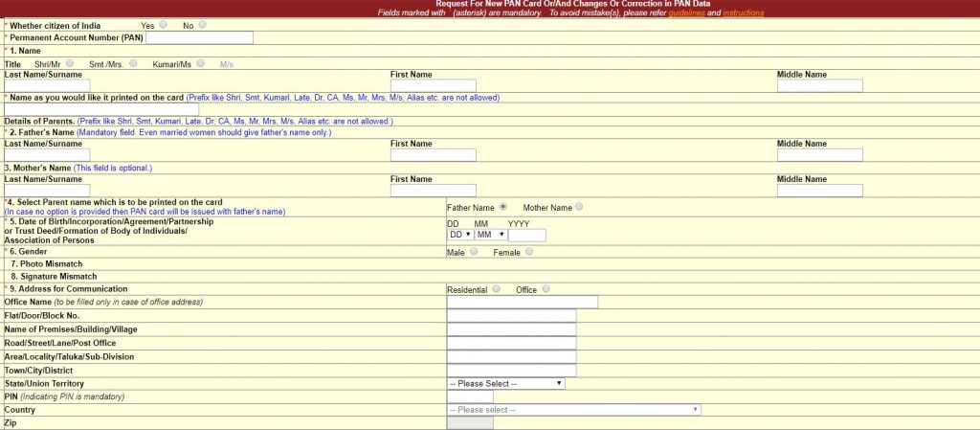The image size is (980, 430).
Task: Select Mother Name for card printing
Action: (x=579, y=207)
